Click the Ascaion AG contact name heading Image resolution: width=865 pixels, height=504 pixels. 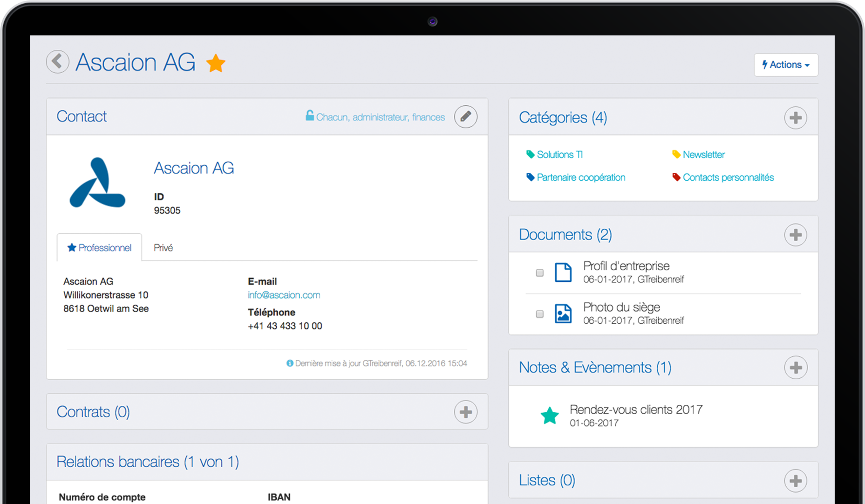[194, 168]
